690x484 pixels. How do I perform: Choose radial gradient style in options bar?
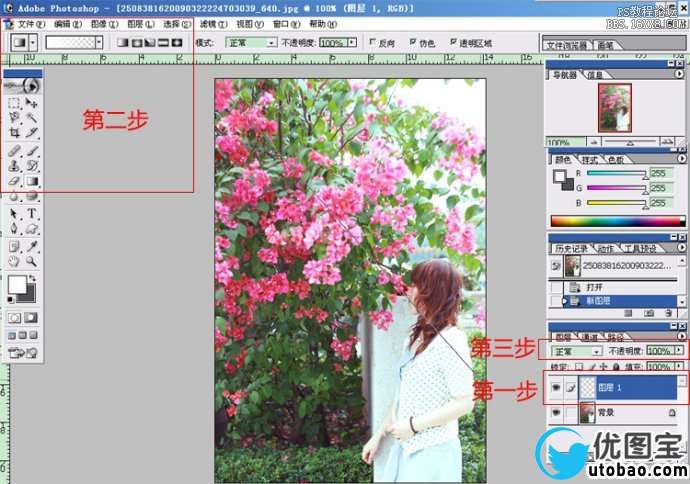pyautogui.click(x=137, y=43)
